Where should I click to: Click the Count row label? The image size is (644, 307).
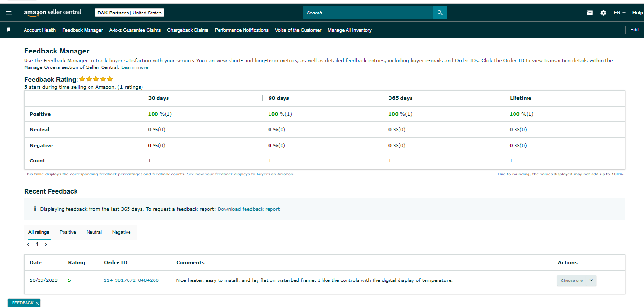click(38, 161)
